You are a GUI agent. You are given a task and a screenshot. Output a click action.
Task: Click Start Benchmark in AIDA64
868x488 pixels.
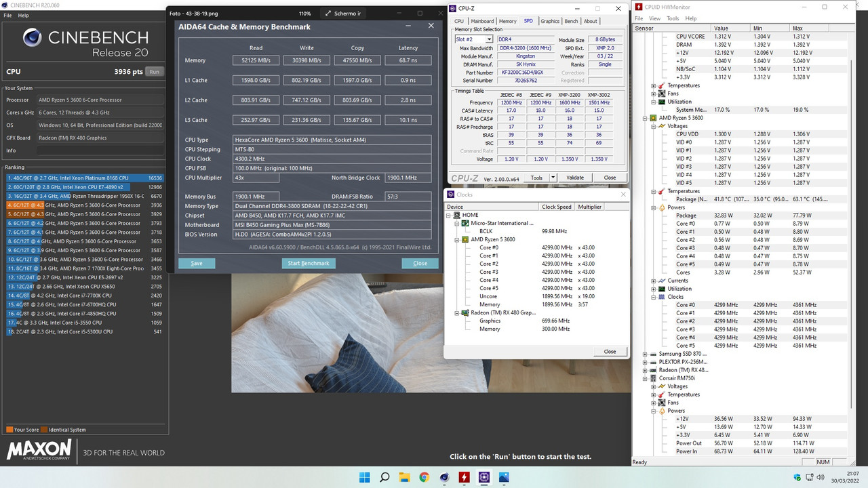[x=309, y=263]
